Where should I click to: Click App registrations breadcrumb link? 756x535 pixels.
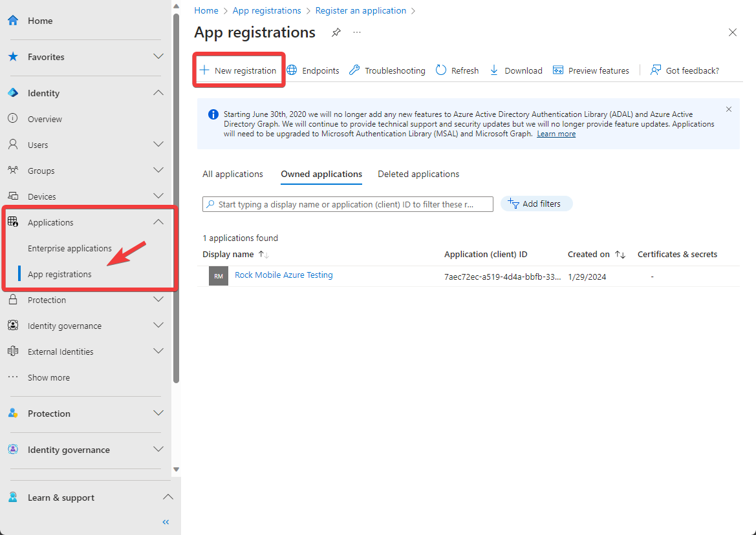[266, 10]
